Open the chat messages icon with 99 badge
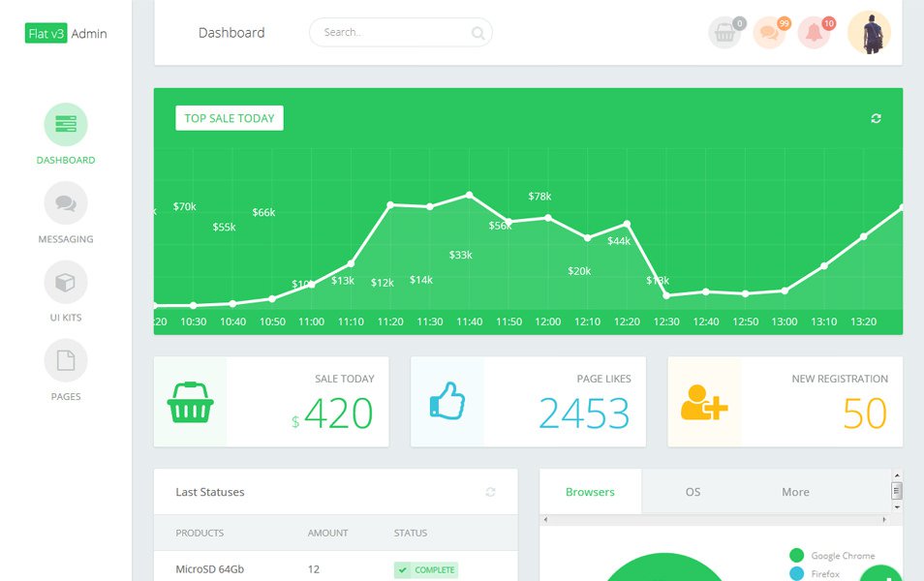 [x=769, y=33]
